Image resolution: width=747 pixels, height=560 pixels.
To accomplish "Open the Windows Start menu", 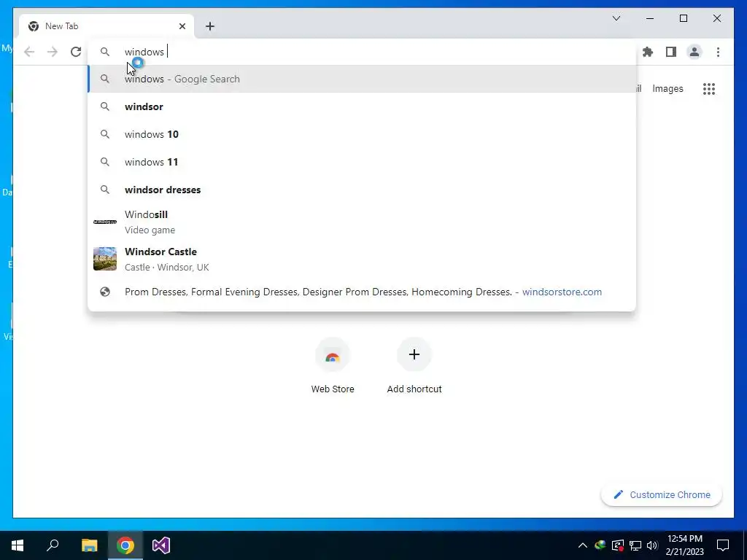I will click(x=18, y=545).
